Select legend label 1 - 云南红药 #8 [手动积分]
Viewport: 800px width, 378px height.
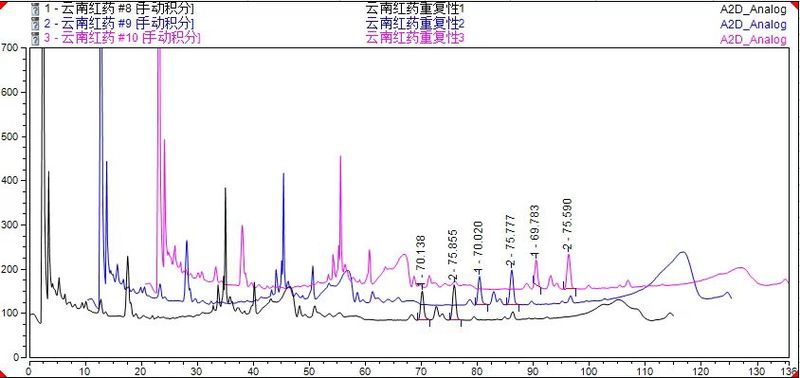[118, 9]
